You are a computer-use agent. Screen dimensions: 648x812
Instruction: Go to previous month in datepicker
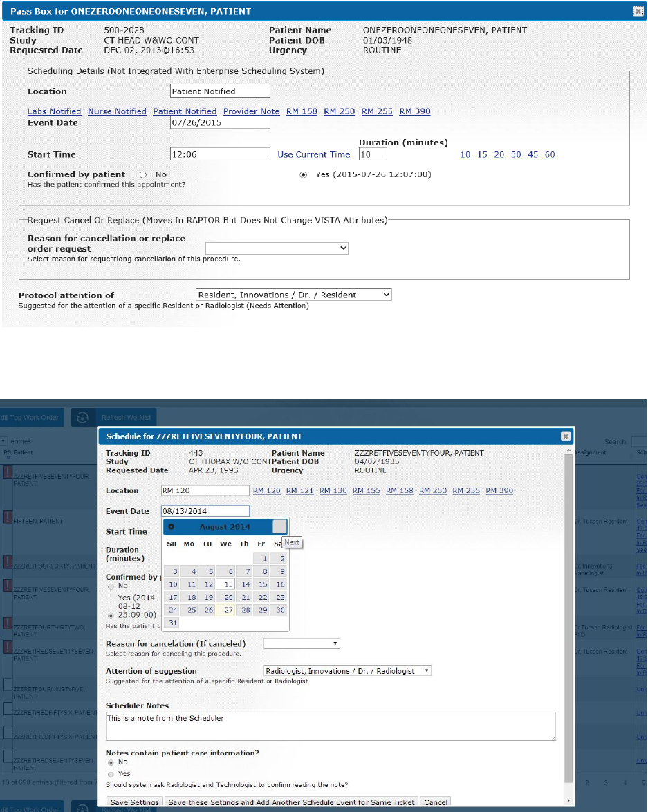click(x=171, y=526)
